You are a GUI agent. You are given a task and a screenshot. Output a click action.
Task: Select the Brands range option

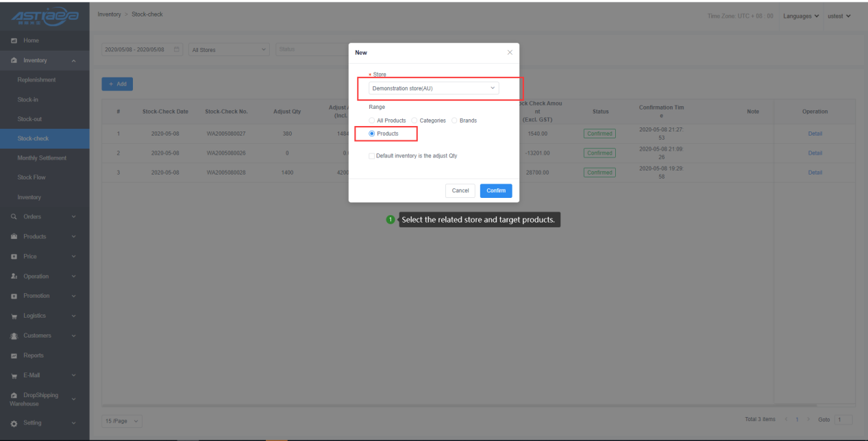coord(454,121)
